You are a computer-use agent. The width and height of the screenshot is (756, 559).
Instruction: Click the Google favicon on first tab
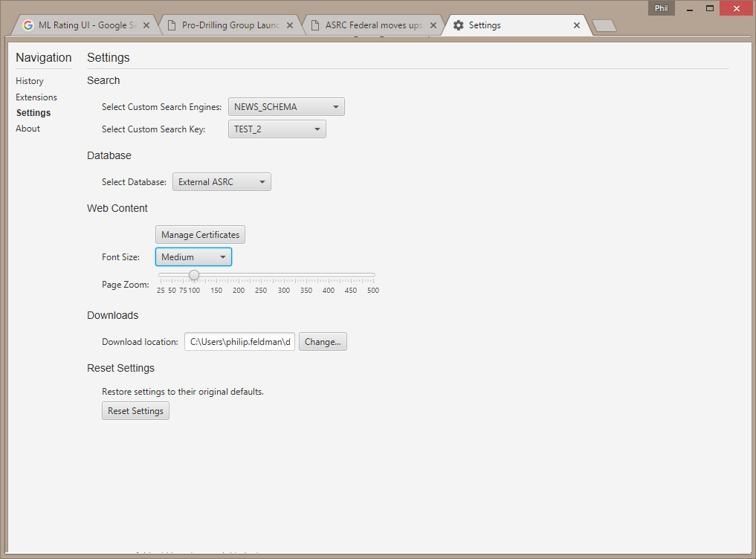[28, 25]
